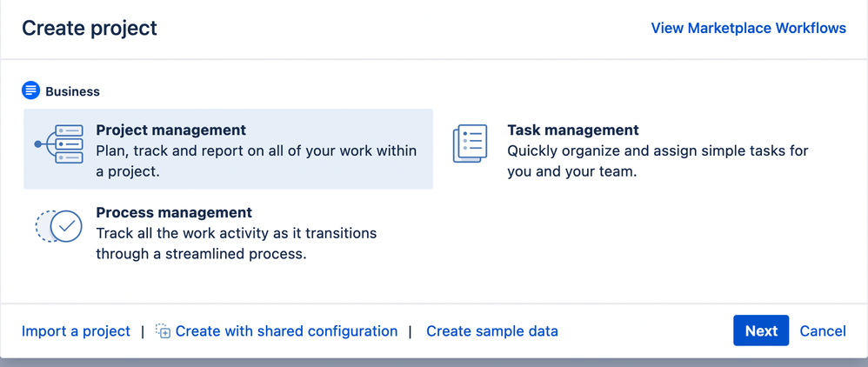Cancel the Create project dialog
The width and height of the screenshot is (868, 367).
pyautogui.click(x=822, y=331)
